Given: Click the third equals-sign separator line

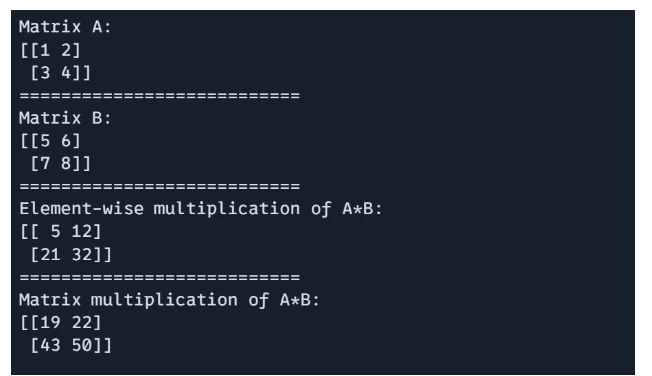Looking at the screenshot, I should click(160, 277).
